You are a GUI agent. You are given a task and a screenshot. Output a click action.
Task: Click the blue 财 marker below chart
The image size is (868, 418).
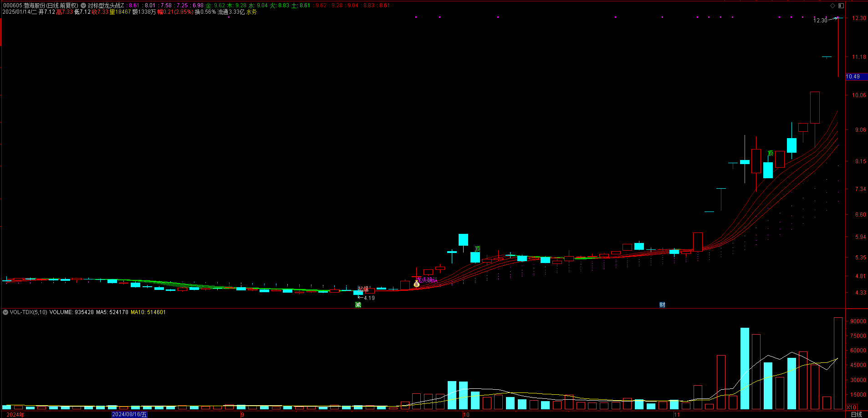662,305
